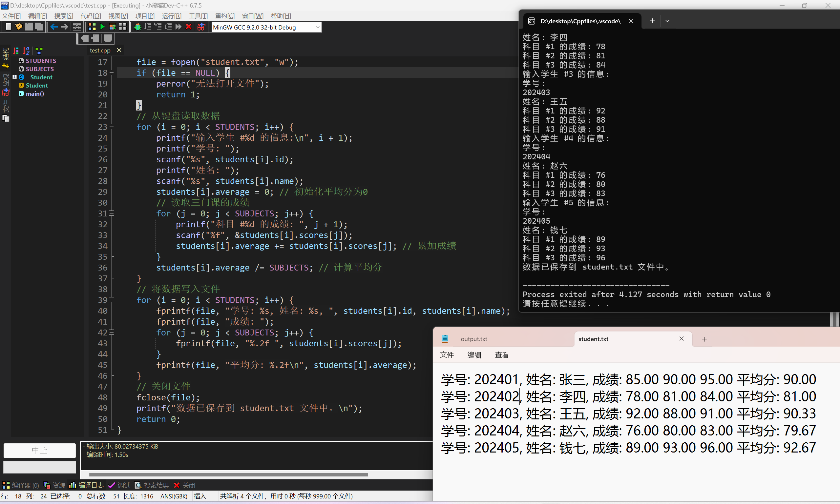Click the Reformat code icon
This screenshot has height=504, width=840.
77,27
